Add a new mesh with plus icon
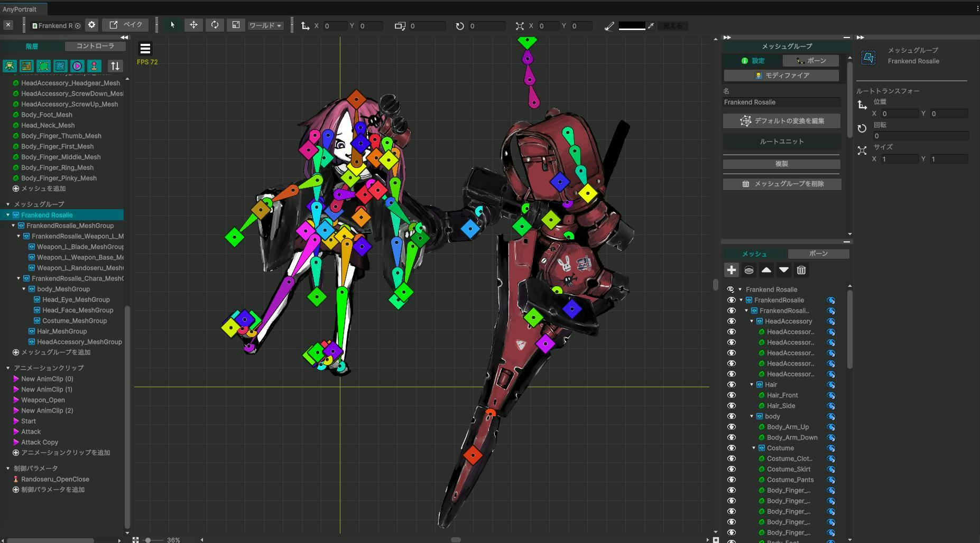 pos(731,270)
